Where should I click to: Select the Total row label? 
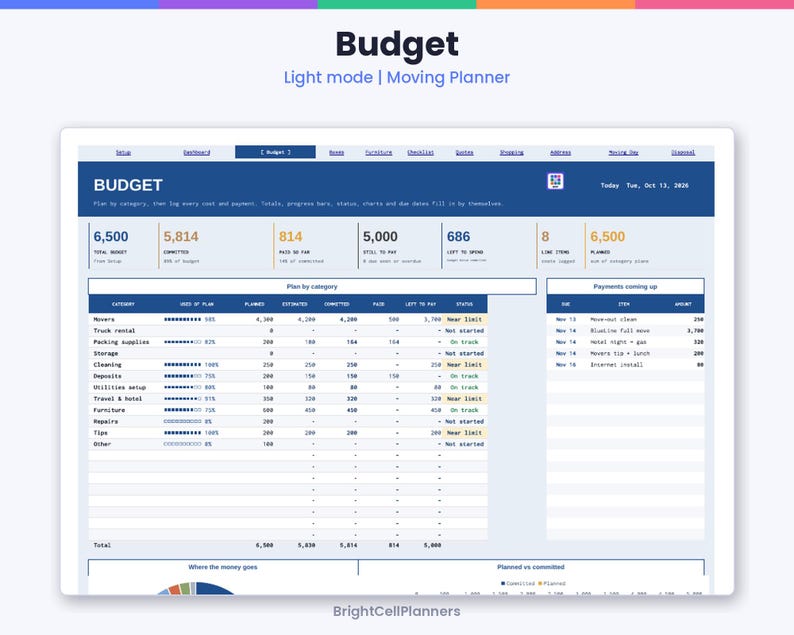tap(102, 545)
